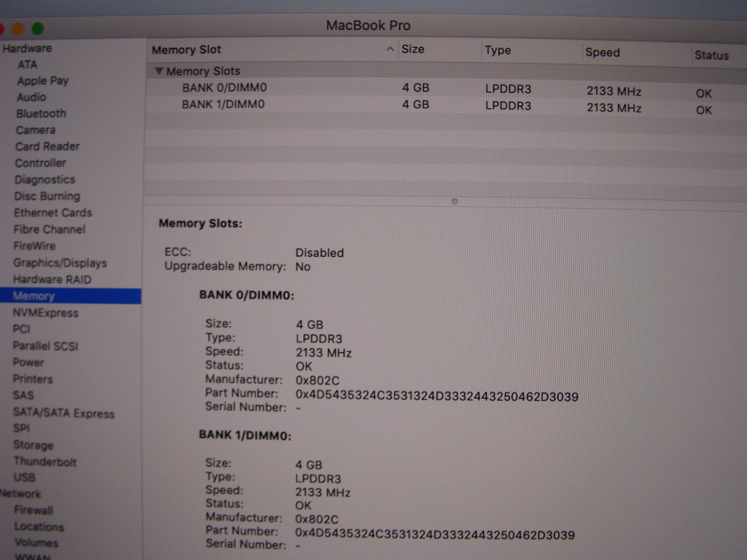Screen dimensions: 747x560
Task: Select Graphics/Displays in the sidebar
Action: (60, 263)
